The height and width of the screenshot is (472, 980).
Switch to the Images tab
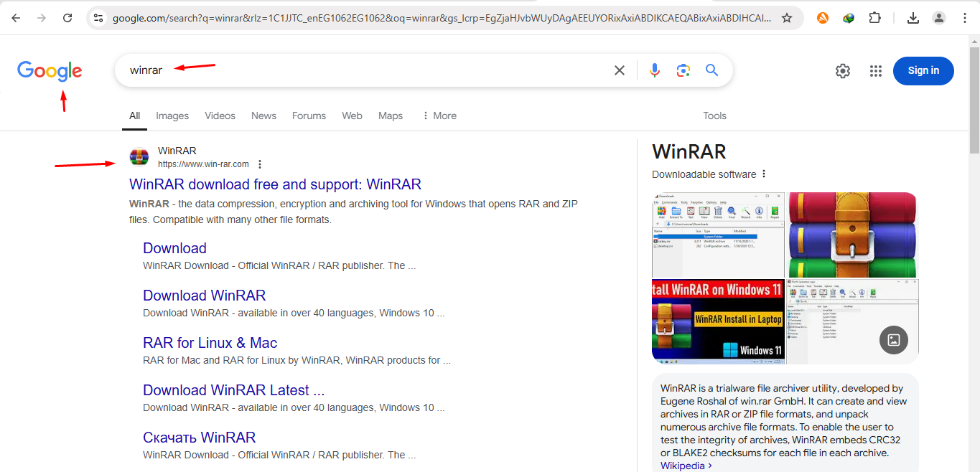click(x=172, y=115)
